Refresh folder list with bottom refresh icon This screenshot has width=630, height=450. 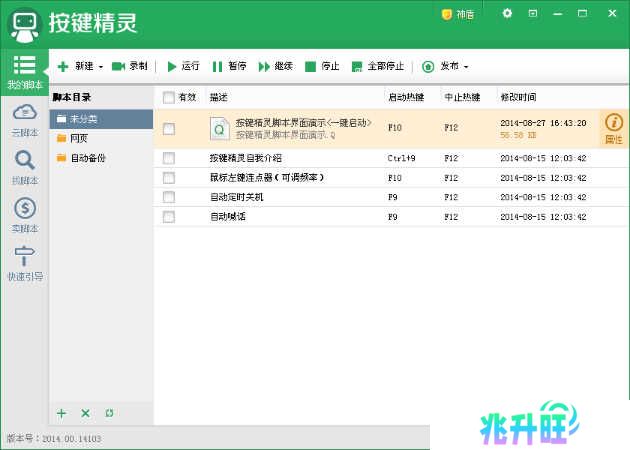point(109,413)
